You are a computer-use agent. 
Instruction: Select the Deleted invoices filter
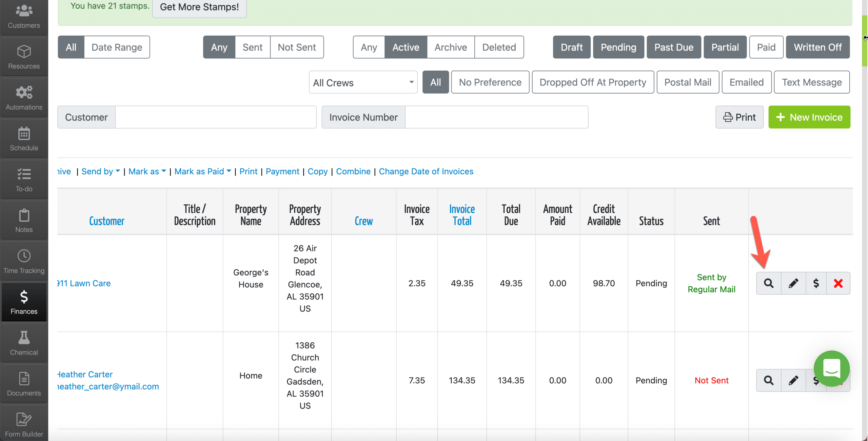pos(499,47)
